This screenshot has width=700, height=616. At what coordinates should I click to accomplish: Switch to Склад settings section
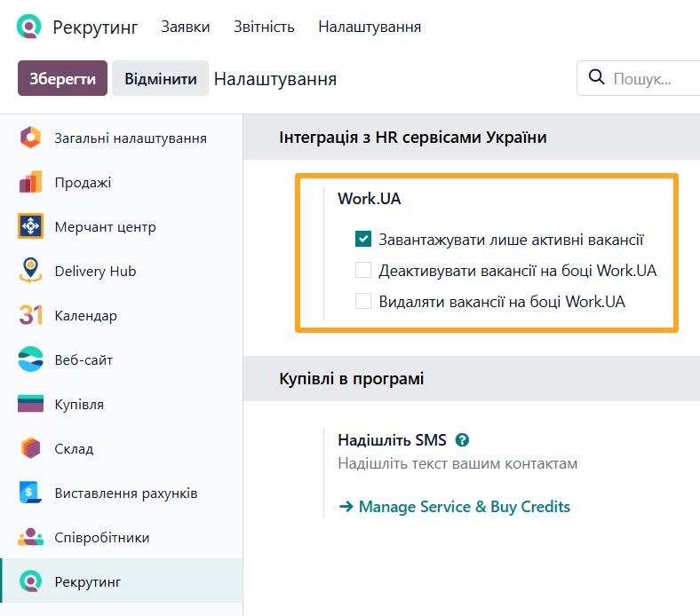[74, 448]
